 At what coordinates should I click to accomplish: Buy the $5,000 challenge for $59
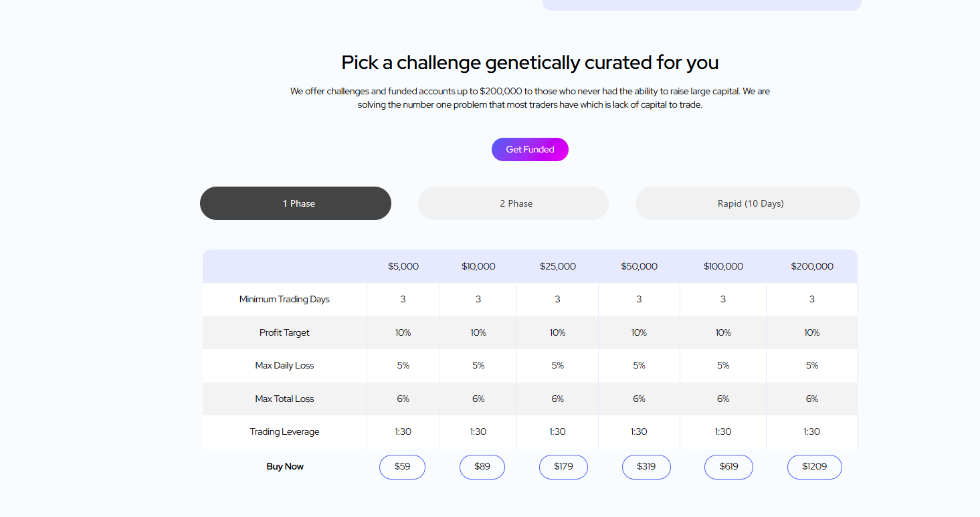402,467
